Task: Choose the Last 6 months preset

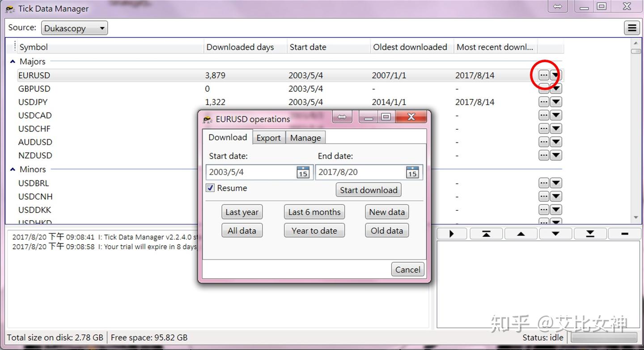Action: pyautogui.click(x=314, y=212)
